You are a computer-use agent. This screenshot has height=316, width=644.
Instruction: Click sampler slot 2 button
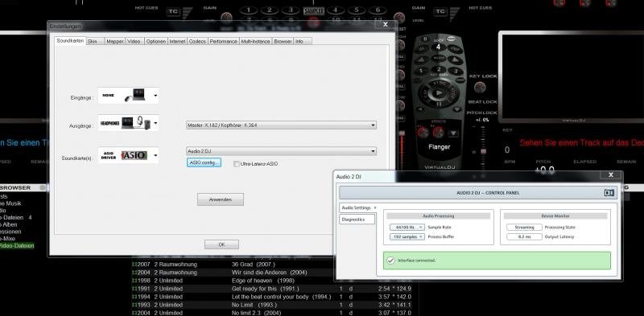270,10
